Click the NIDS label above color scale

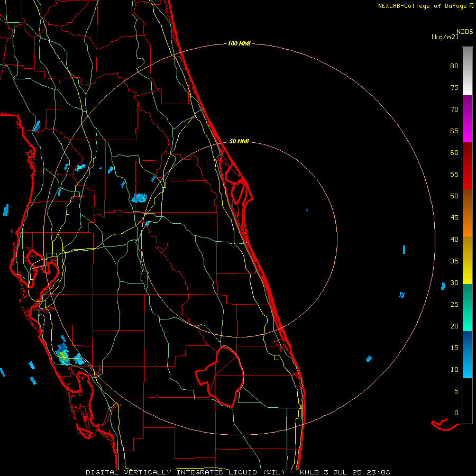(464, 32)
